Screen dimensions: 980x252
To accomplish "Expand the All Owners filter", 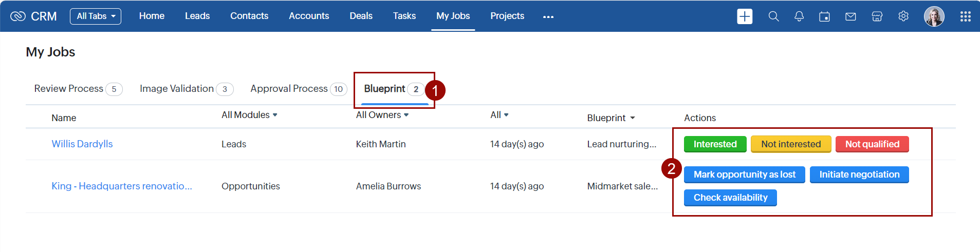I will tap(382, 115).
